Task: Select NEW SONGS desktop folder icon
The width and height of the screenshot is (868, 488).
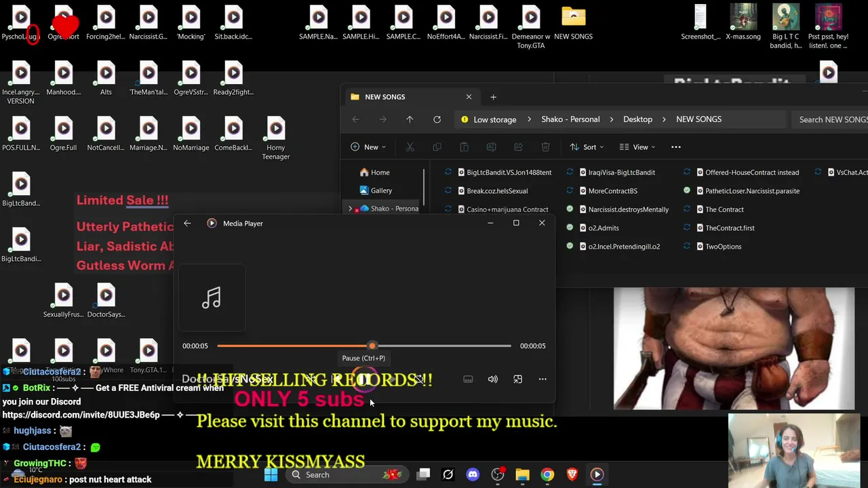Action: [573, 23]
